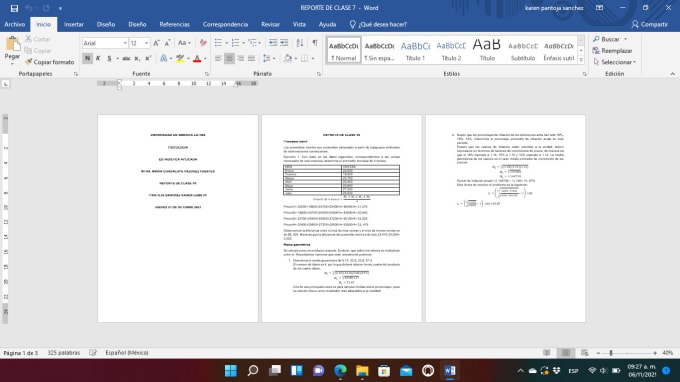The height and width of the screenshot is (382, 680).
Task: Apply strikethrough abc formatting
Action: pyautogui.click(x=126, y=58)
